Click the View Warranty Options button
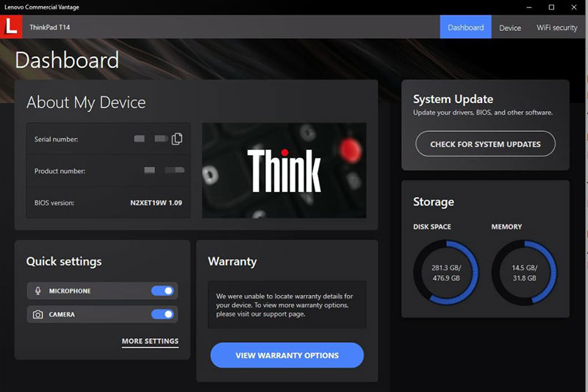The height and width of the screenshot is (392, 588). point(287,355)
